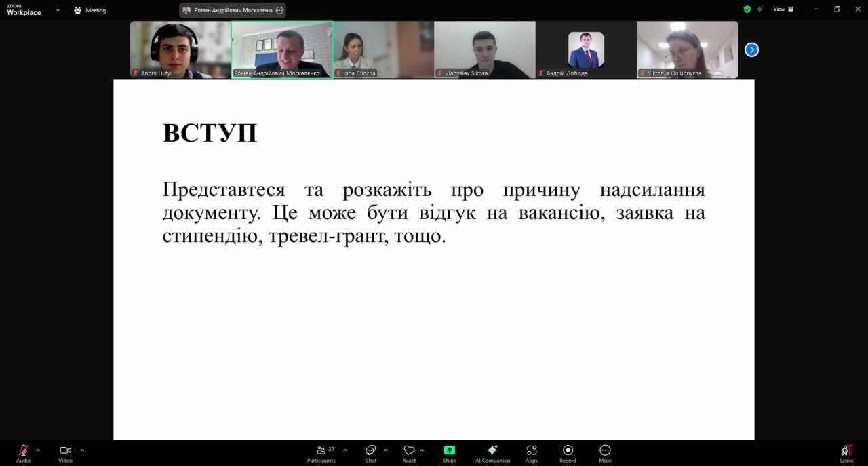Screen dimensions: 868x466
Task: Open the Apps panel
Action: 532,453
